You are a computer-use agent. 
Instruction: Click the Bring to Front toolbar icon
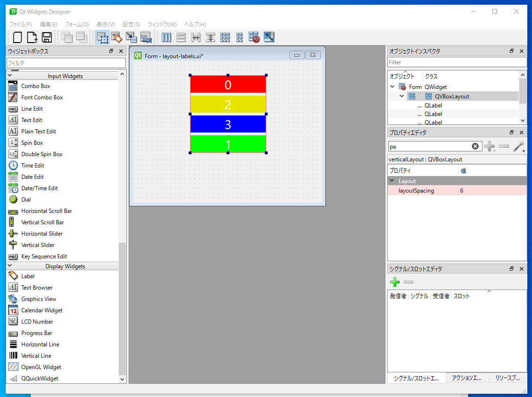[67, 37]
